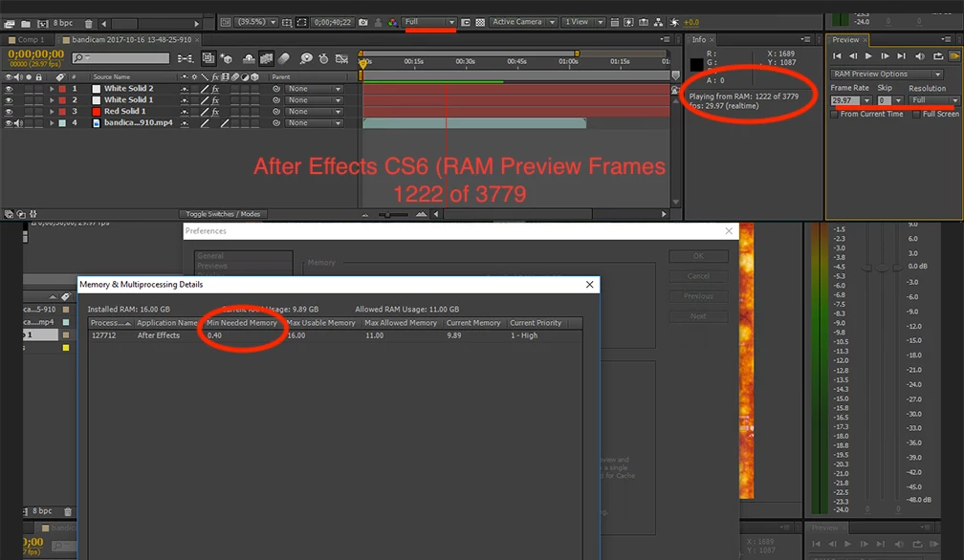This screenshot has height=560, width=964.
Task: Toggle the fx switch on White Solid 2
Action: pyautogui.click(x=215, y=89)
